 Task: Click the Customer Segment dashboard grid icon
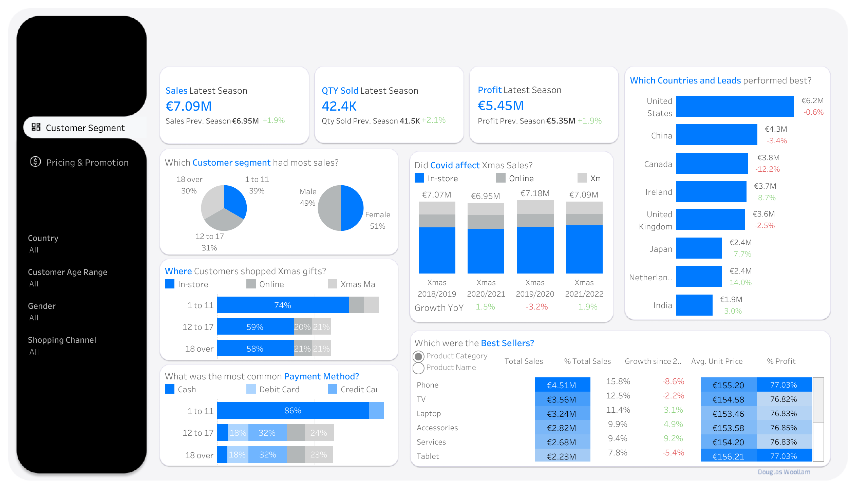(36, 127)
